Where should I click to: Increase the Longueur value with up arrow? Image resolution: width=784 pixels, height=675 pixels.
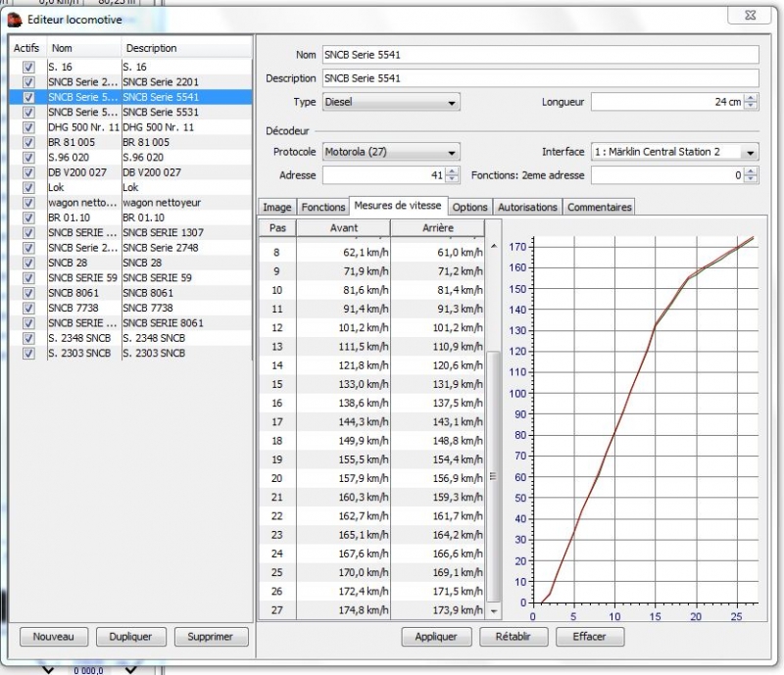tap(751, 97)
